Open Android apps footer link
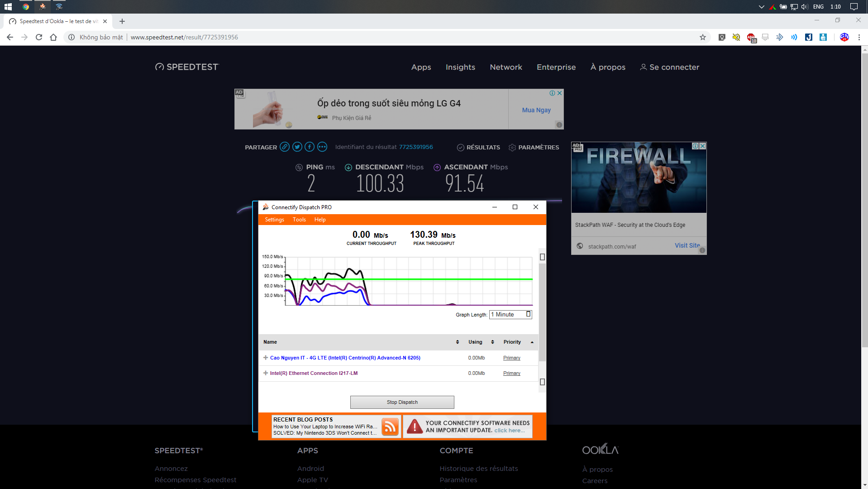868x489 pixels. coord(310,468)
